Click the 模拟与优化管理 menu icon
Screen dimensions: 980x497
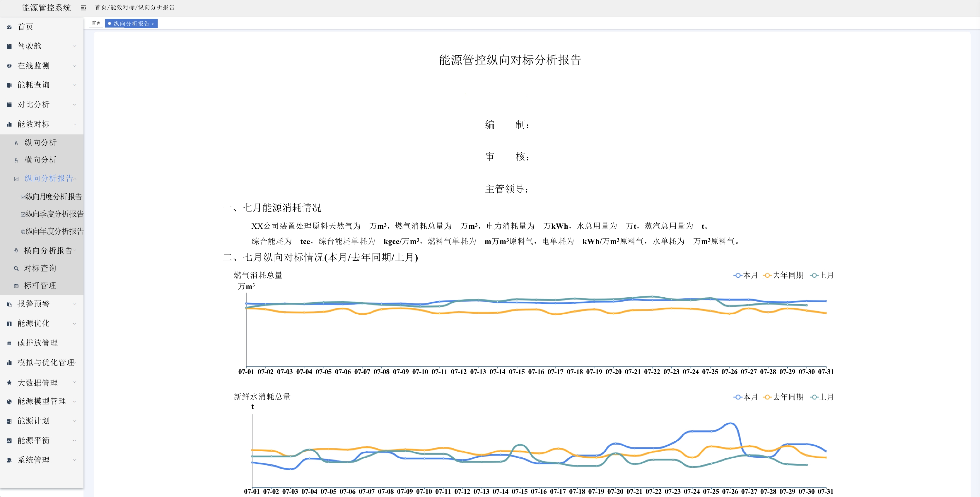click(x=9, y=363)
